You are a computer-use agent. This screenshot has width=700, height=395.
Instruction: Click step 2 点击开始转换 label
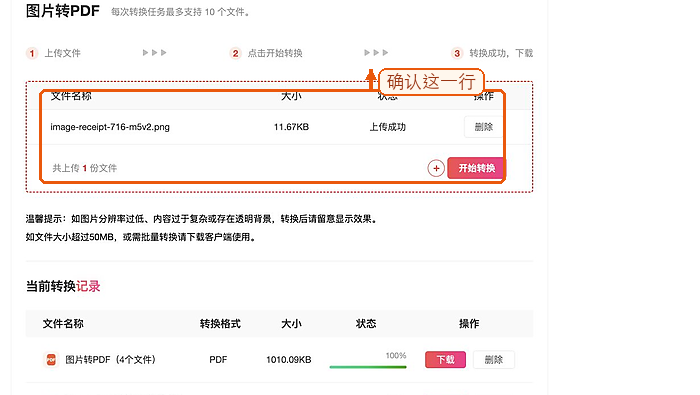[275, 53]
